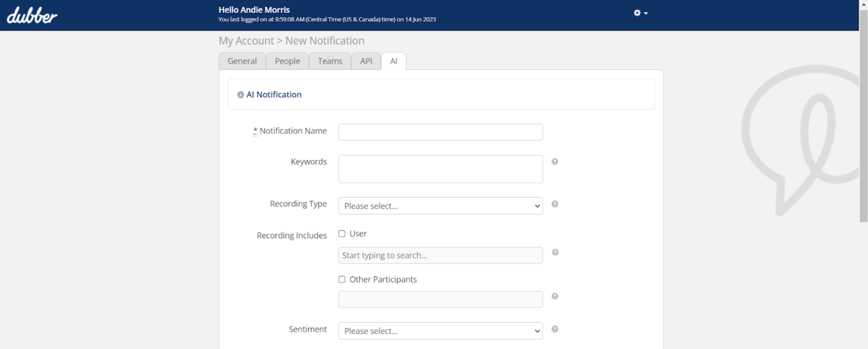
Task: Click the User search help icon
Action: (555, 253)
